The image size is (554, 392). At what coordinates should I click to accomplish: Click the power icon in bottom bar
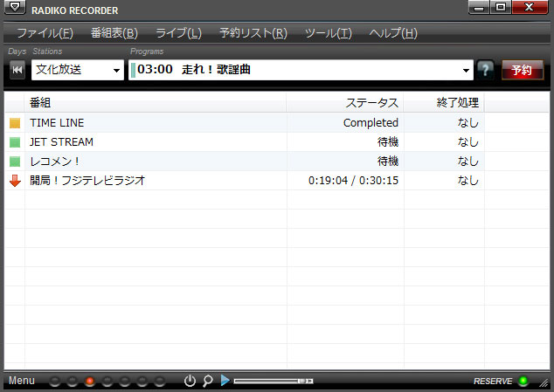click(x=190, y=381)
